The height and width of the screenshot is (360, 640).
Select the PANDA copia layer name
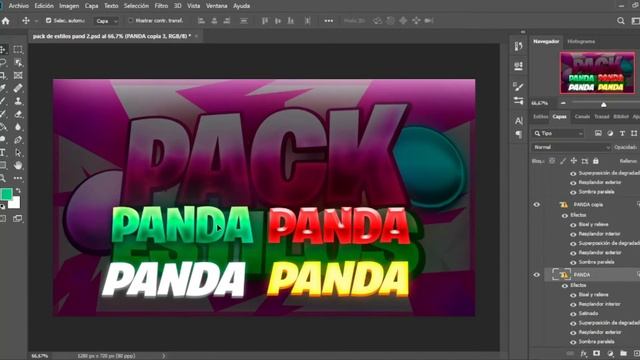[x=588, y=204]
